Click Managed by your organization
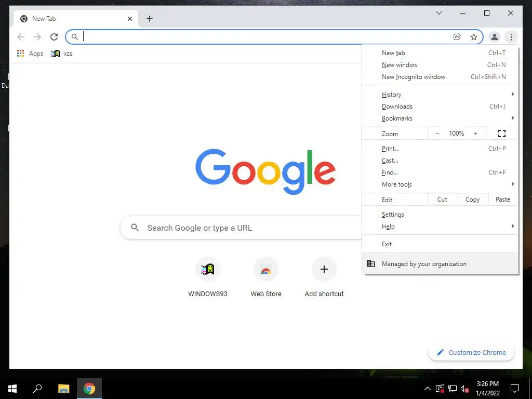Image resolution: width=532 pixels, height=399 pixels. (440, 263)
